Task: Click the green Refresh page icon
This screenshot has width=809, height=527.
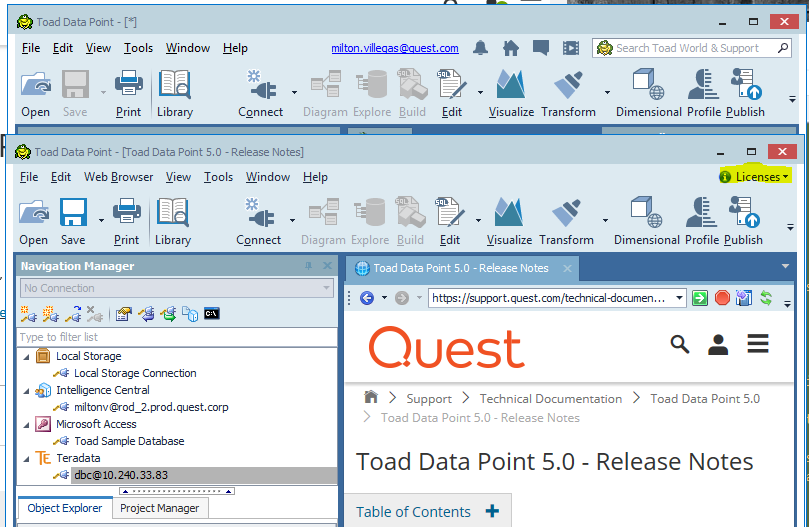Action: tap(766, 298)
